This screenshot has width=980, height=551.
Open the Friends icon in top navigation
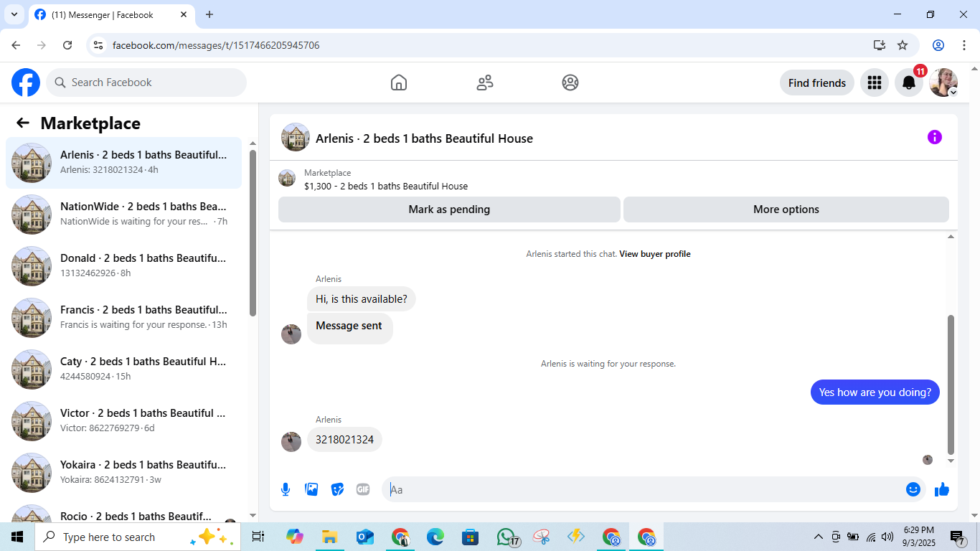[485, 83]
